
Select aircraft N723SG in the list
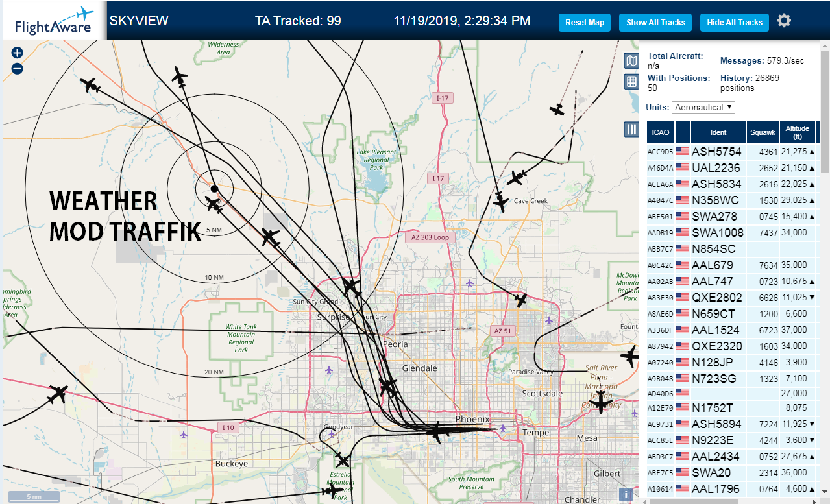point(714,378)
